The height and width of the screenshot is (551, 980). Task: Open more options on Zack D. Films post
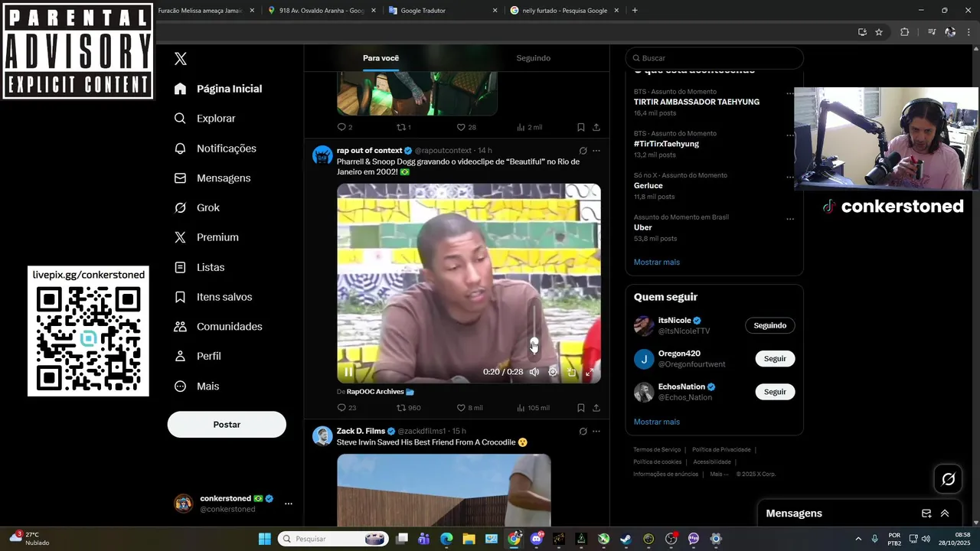(x=596, y=432)
